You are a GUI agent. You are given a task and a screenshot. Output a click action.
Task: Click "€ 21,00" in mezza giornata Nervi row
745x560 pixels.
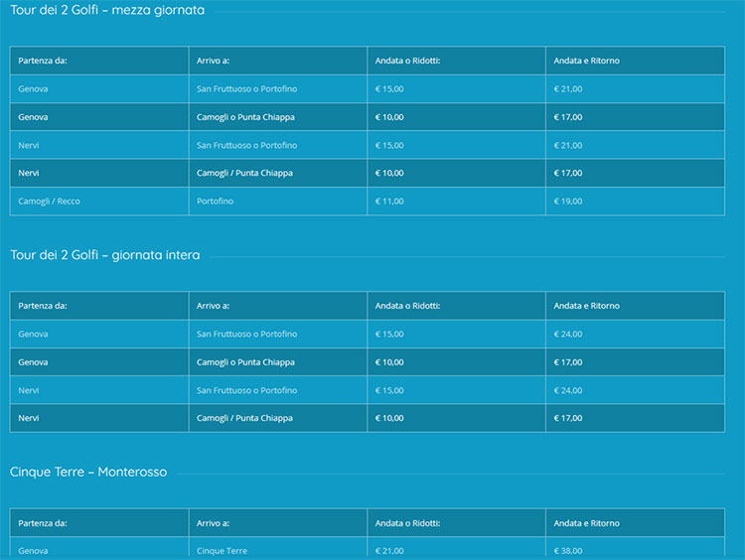[x=568, y=145]
